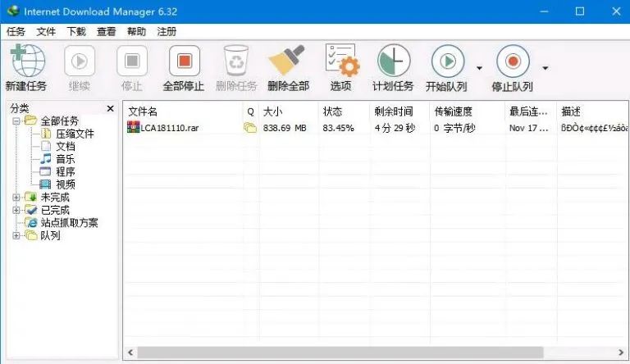
Task: Open the 任务 menu
Action: pyautogui.click(x=16, y=31)
